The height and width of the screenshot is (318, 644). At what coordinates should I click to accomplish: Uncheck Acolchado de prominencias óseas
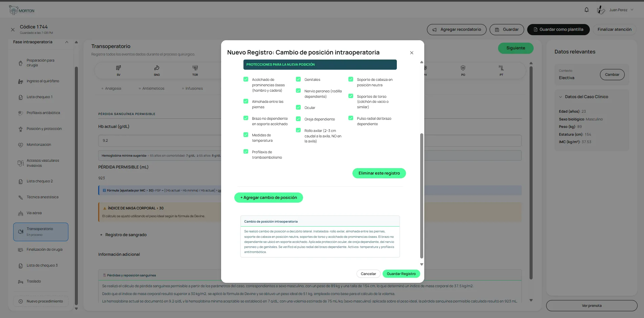click(246, 79)
